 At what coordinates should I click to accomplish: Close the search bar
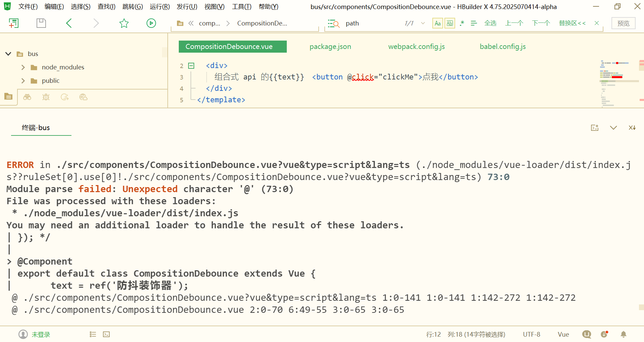click(x=597, y=23)
